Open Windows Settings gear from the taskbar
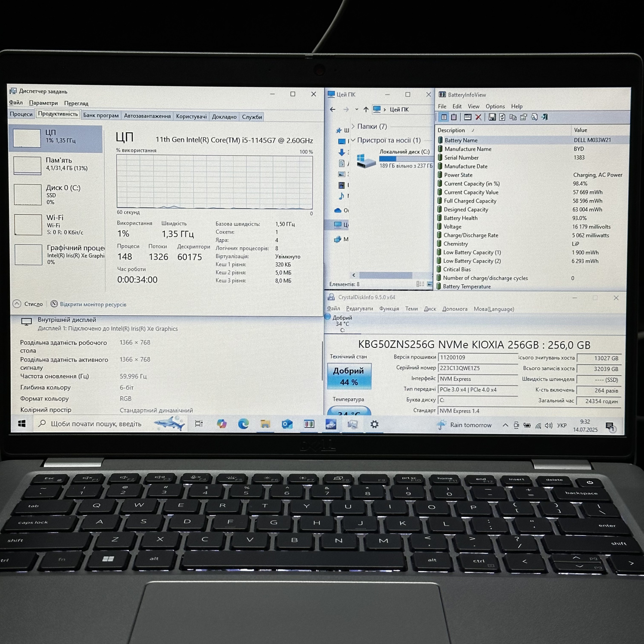The height and width of the screenshot is (644, 644). [375, 424]
